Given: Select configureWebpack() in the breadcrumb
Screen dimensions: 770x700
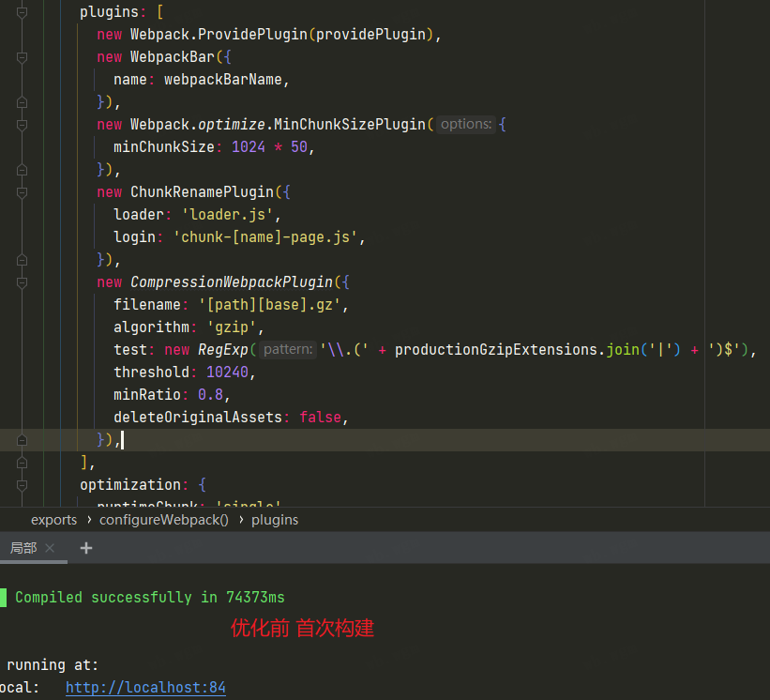Looking at the screenshot, I should pos(164,520).
